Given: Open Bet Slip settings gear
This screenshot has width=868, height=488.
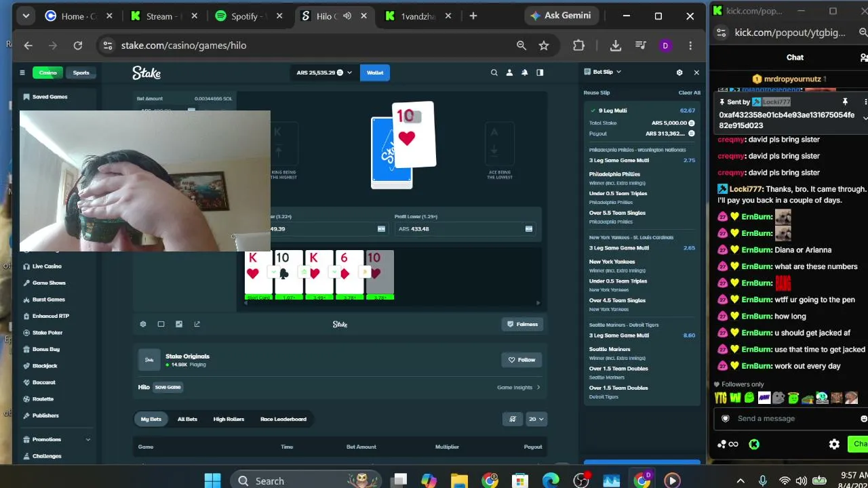Looking at the screenshot, I should pyautogui.click(x=679, y=73).
